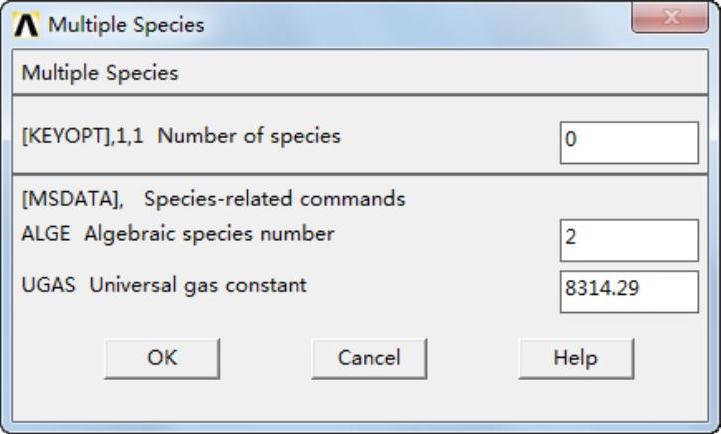Click the "Species-related commands" label
Screen dimensions: 721x434
tap(274, 199)
